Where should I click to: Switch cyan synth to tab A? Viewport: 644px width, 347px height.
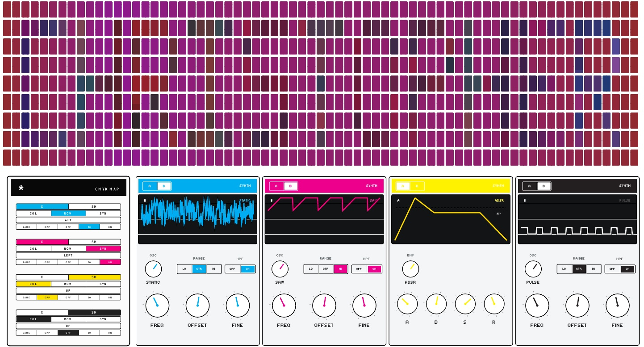[x=150, y=186]
